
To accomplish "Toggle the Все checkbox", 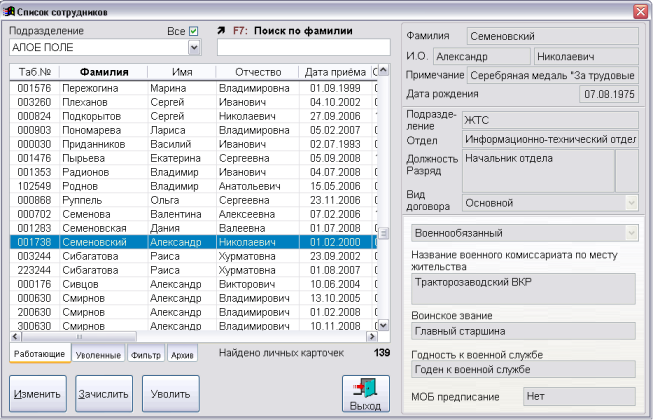I will (x=193, y=31).
